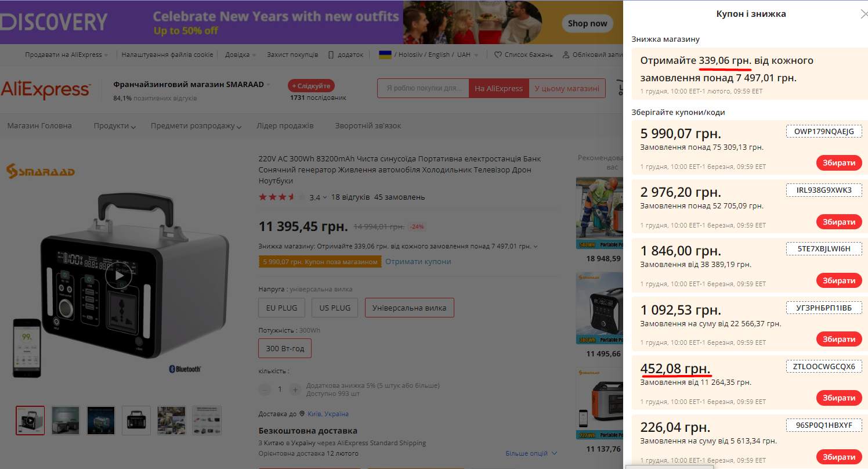Open the Зворотній зв'язок tab
This screenshot has width=868, height=469.
pos(368,126)
